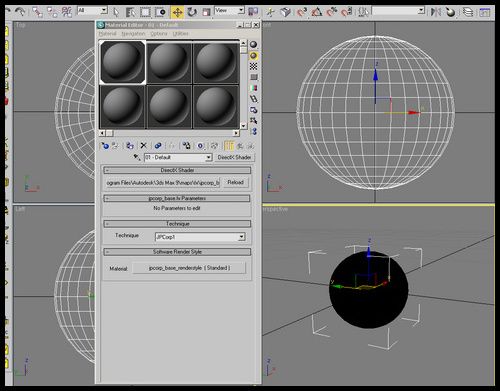
Task: Open the Layer Manager icon
Action: tap(468, 13)
